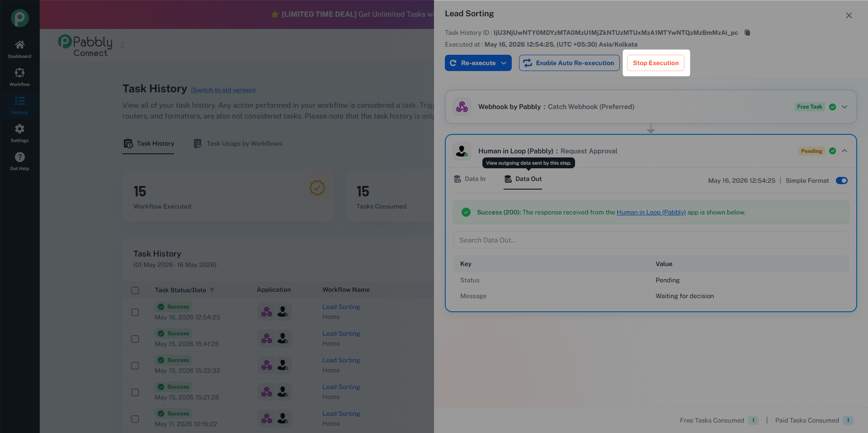Screen dimensions: 868x433
Task: Click the Pabbly logo in the sidebar
Action: [x=19, y=18]
